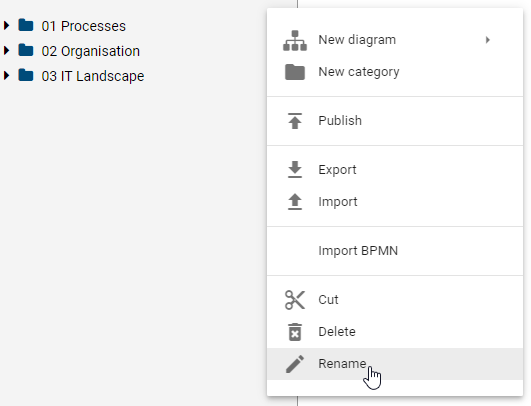Expand the 01 Processes category

tap(6, 25)
